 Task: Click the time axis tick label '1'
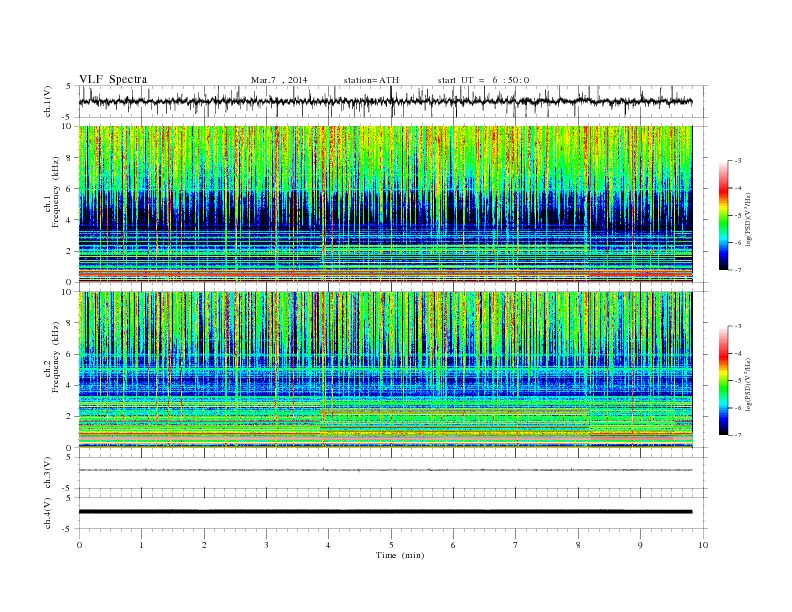(141, 545)
